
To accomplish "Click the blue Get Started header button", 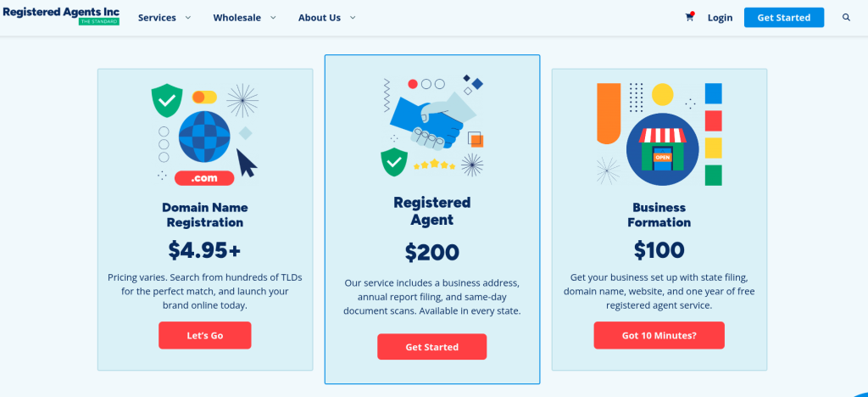I will 783,18.
